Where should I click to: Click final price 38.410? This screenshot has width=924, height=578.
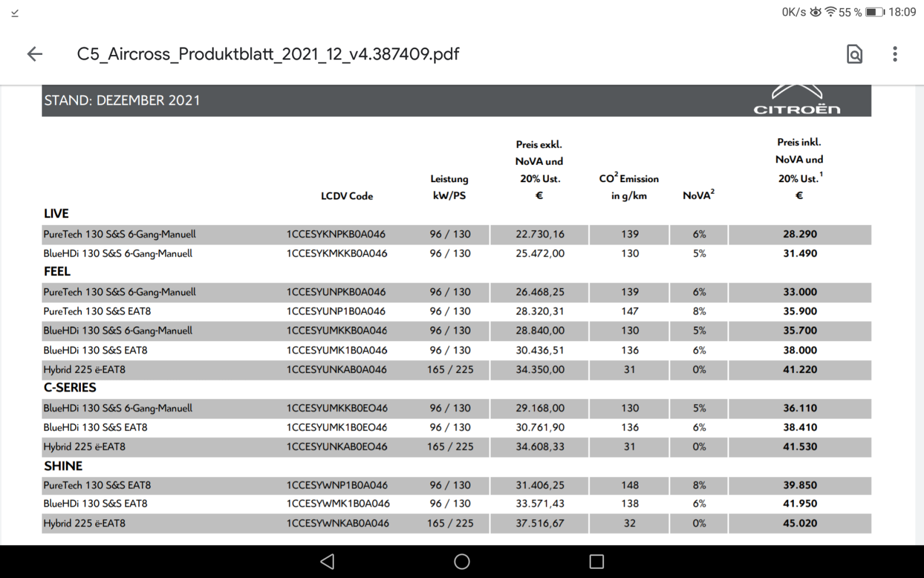[x=800, y=427]
